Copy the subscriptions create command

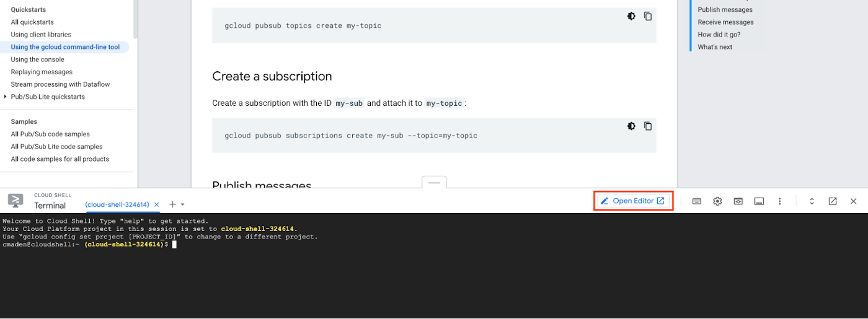(x=648, y=126)
